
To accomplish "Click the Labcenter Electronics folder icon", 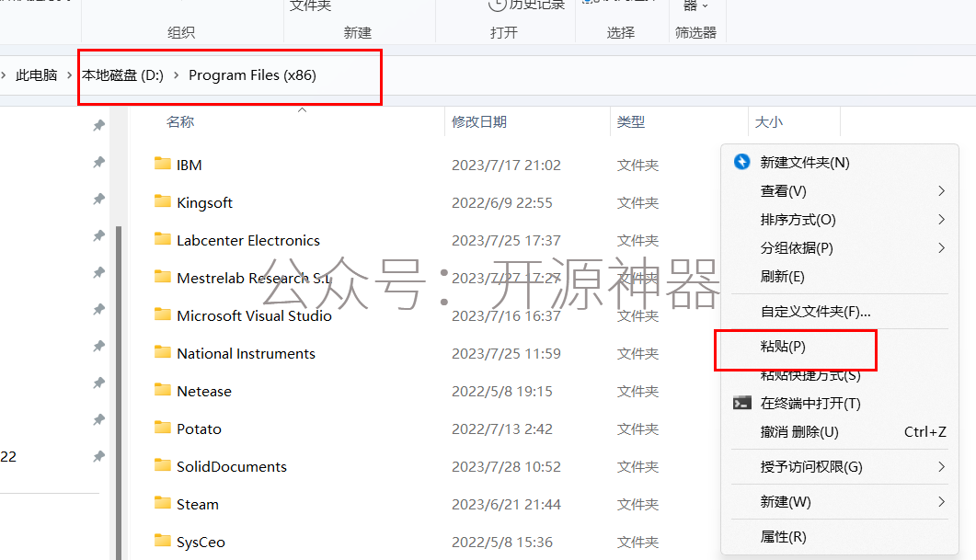I will (x=163, y=239).
